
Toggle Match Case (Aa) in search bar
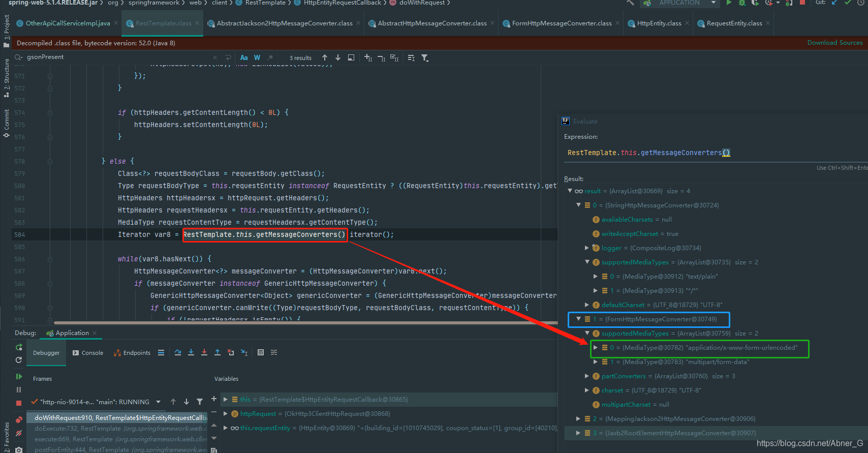[x=244, y=57]
